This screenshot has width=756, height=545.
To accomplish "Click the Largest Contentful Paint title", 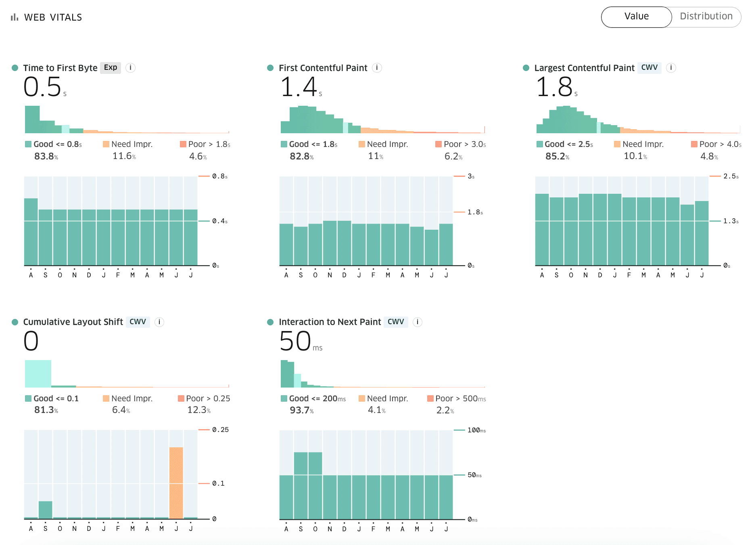I will click(x=585, y=68).
